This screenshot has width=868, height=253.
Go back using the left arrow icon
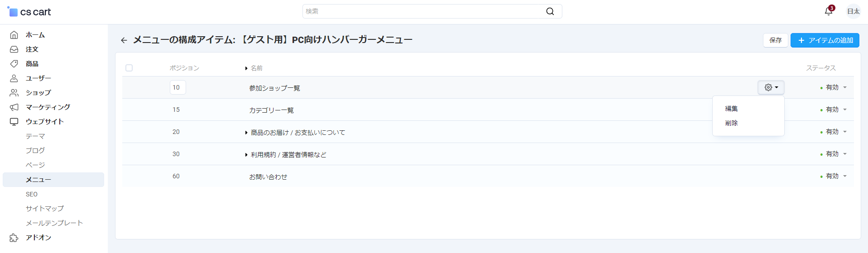[x=124, y=40]
